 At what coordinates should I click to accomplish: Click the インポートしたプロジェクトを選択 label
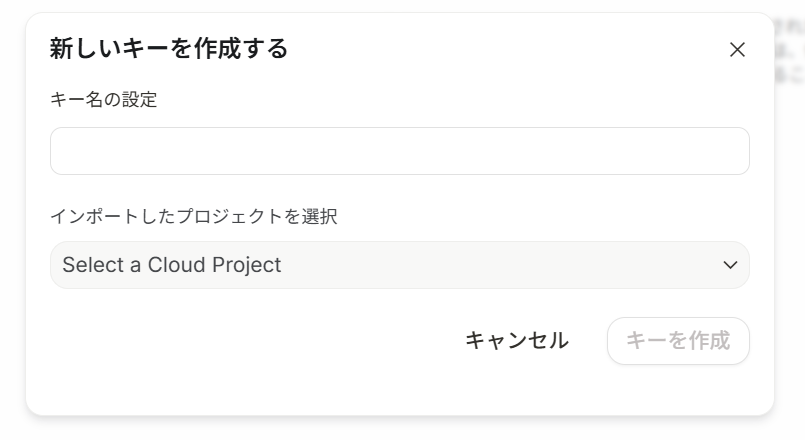pyautogui.click(x=193, y=216)
